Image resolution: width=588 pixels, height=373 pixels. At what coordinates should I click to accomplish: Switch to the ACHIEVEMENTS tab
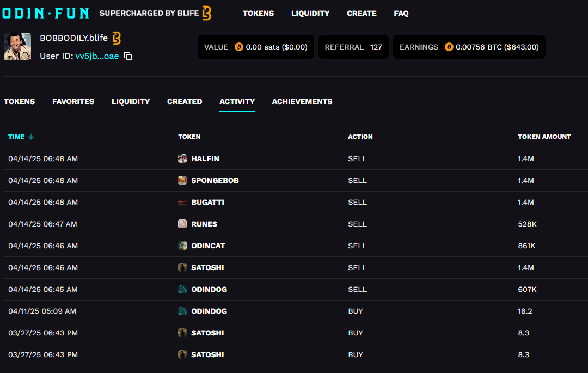click(x=302, y=101)
